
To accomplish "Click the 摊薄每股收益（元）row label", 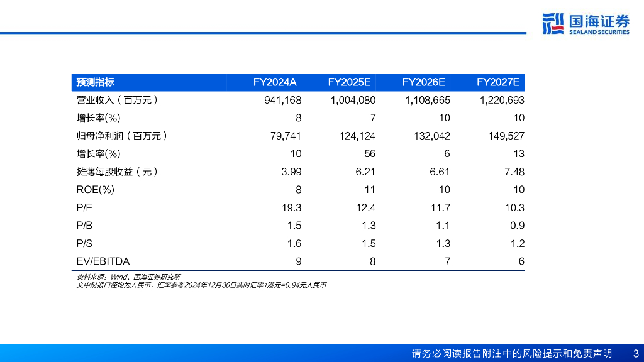I will (117, 172).
